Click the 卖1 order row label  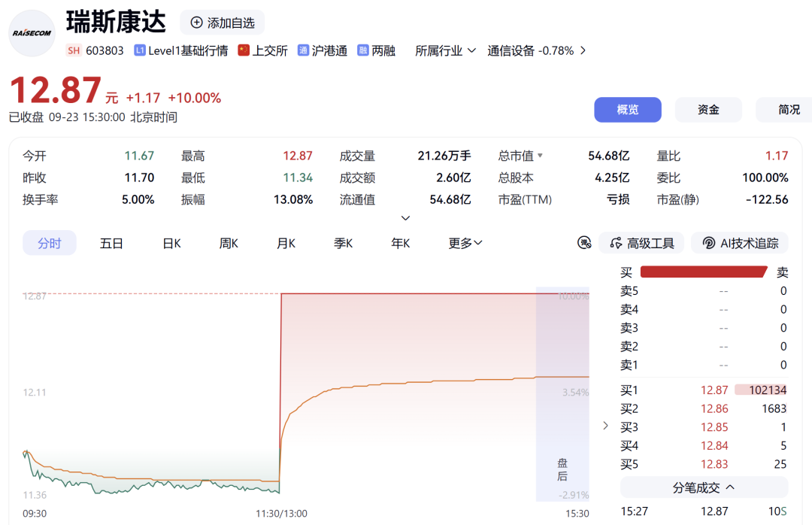click(629, 365)
